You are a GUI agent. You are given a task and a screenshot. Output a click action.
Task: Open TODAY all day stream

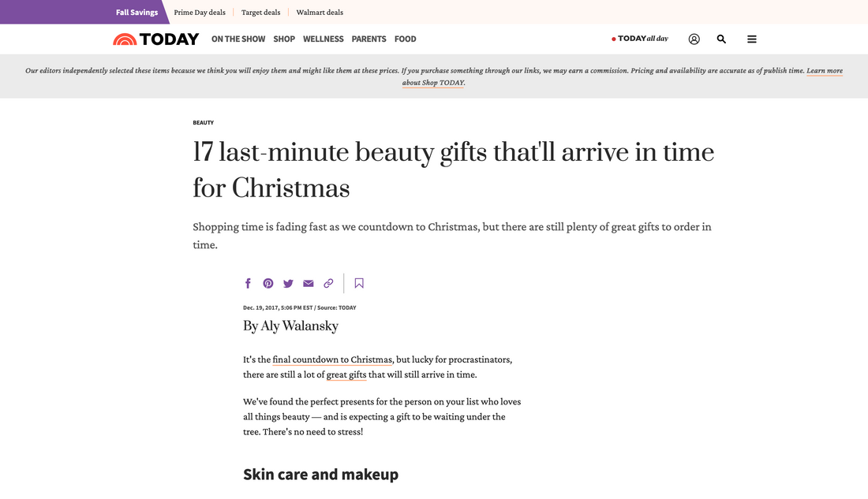[640, 39]
